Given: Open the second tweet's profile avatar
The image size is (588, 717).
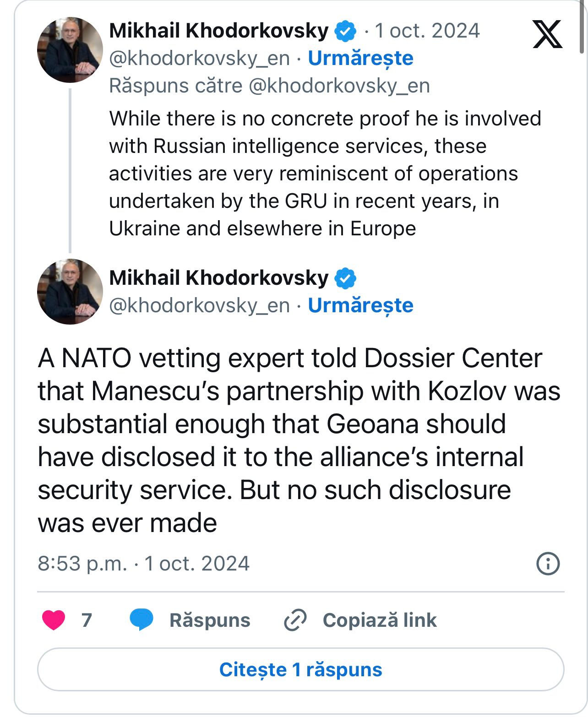Looking at the screenshot, I should pos(70,292).
